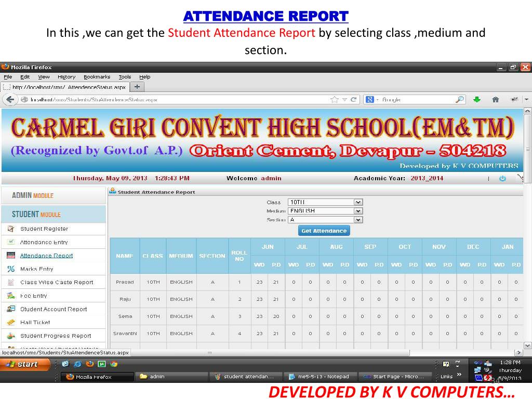532x399 pixels.
Task: Select the AttendenceStatus.aspx browser tab
Action: [x=65, y=87]
